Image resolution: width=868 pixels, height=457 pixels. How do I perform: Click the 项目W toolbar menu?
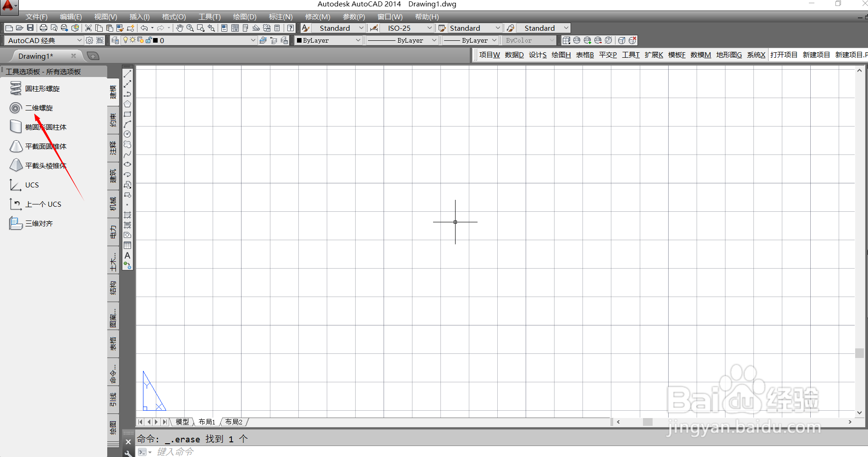(489, 55)
